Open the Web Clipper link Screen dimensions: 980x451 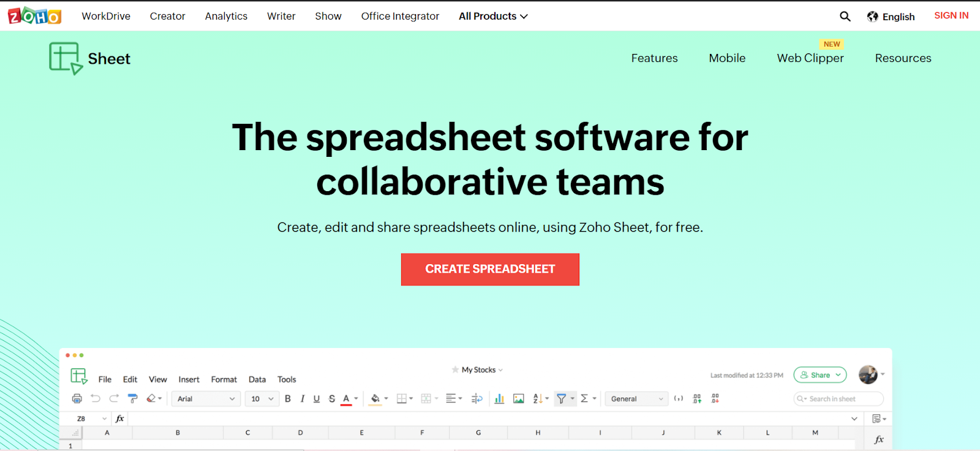810,58
